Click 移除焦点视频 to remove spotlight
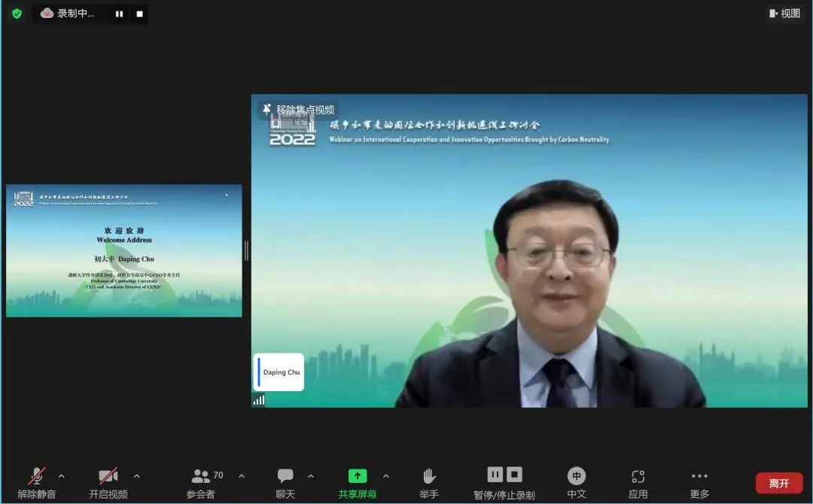Viewport: 813px width, 504px height. (298, 110)
